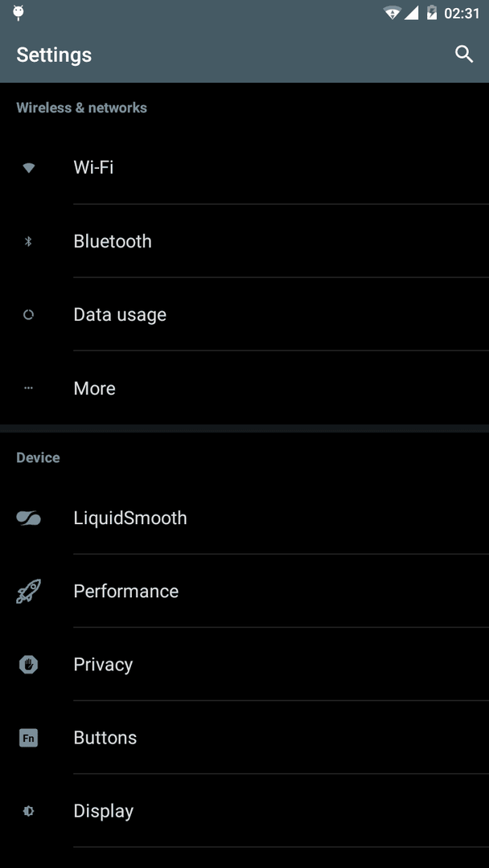
Task: Tap the Data usage circle icon
Action: point(29,314)
